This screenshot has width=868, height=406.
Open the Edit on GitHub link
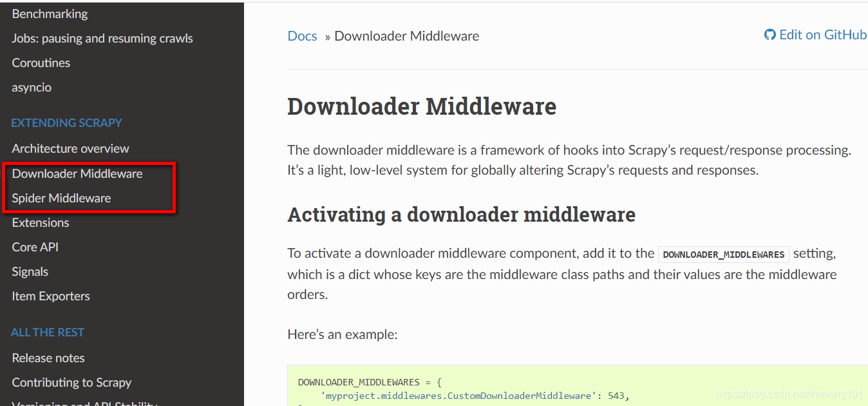[x=816, y=35]
